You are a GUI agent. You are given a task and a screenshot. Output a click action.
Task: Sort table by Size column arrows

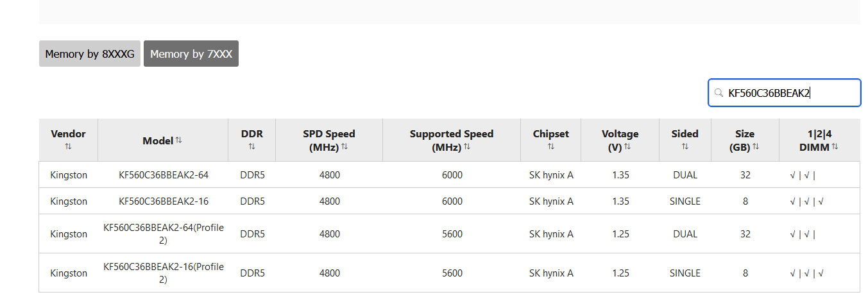coord(756,147)
